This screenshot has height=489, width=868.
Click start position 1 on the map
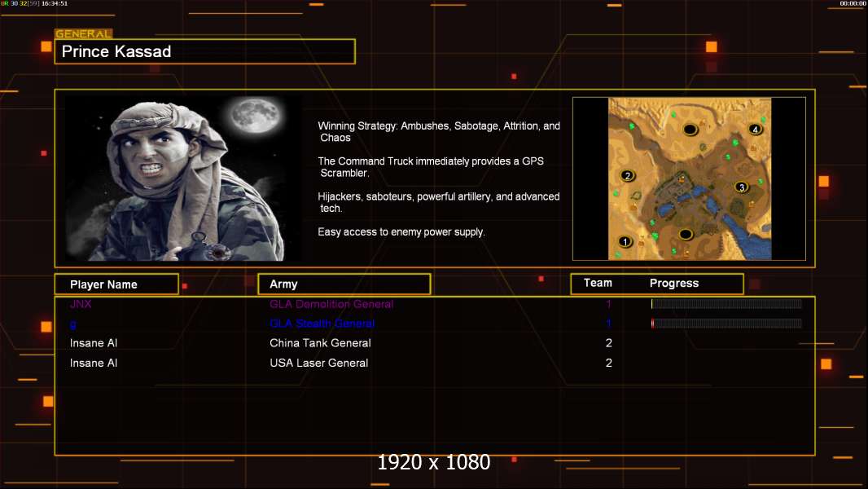click(625, 241)
